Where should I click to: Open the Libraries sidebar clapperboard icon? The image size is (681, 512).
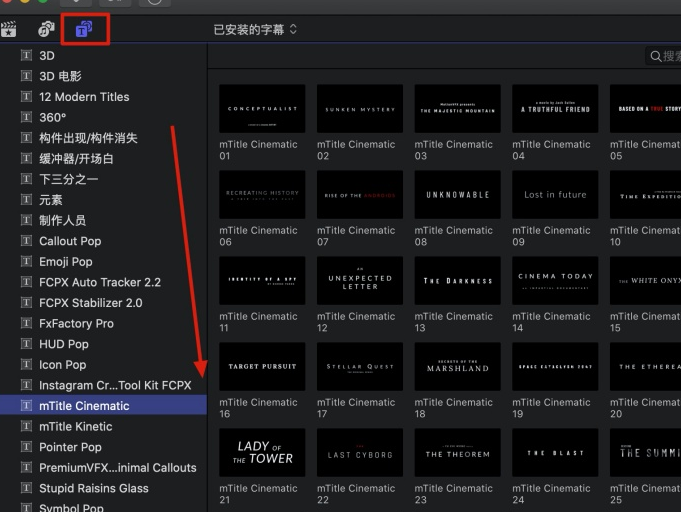[8, 30]
